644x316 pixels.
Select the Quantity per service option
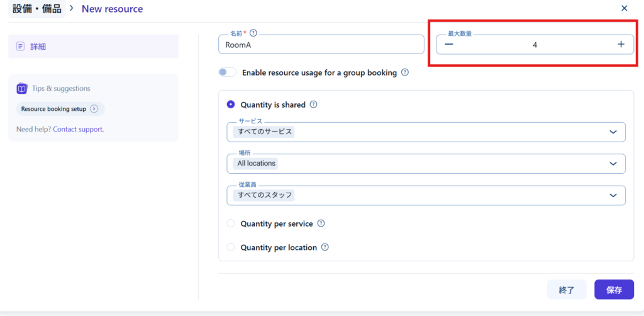click(231, 223)
